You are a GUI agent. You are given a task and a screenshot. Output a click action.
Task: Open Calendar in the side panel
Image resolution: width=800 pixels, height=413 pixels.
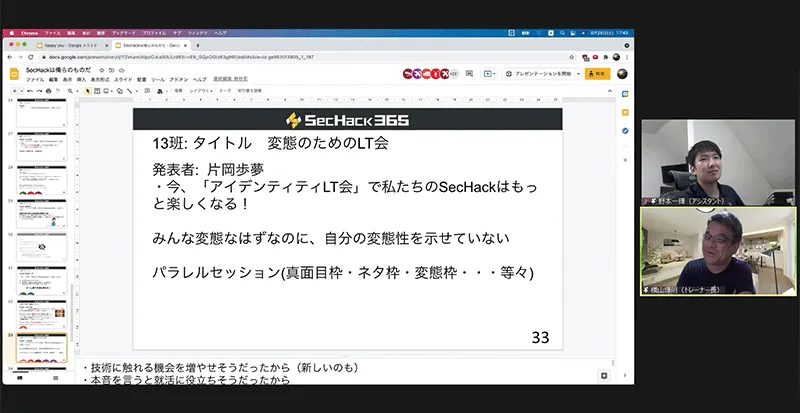pyautogui.click(x=625, y=94)
